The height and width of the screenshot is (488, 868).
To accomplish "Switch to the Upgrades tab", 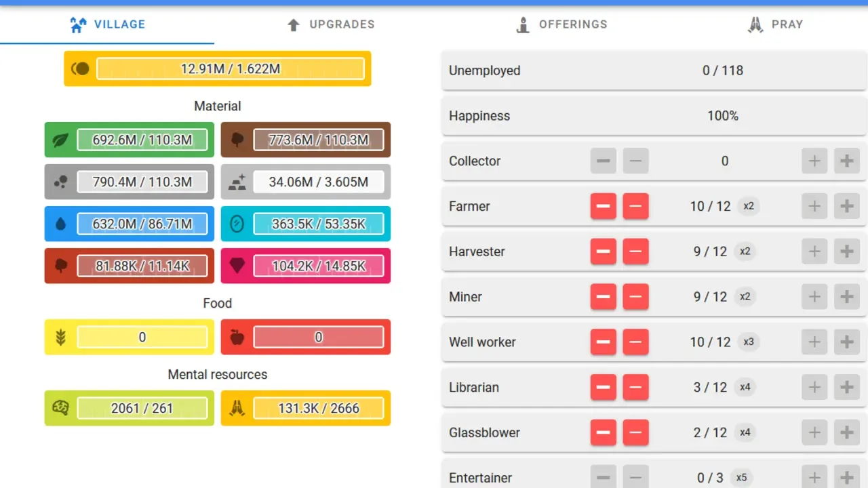I will point(331,24).
